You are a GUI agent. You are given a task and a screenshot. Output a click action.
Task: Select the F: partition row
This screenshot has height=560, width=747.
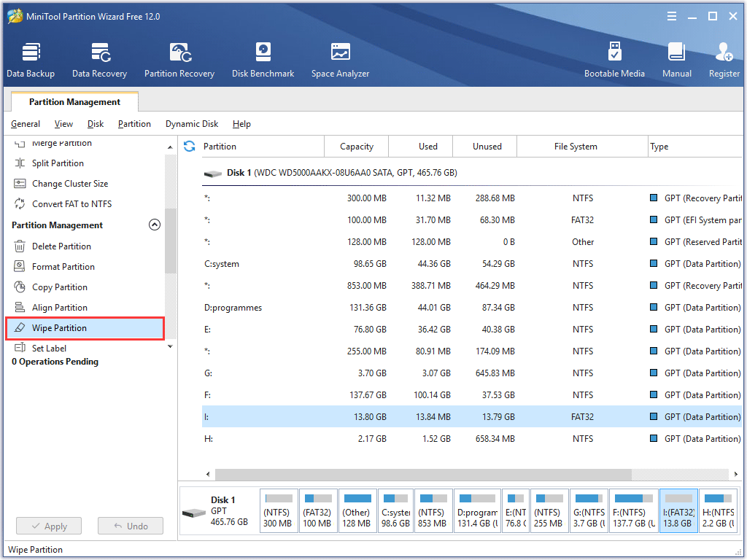tap(472, 395)
